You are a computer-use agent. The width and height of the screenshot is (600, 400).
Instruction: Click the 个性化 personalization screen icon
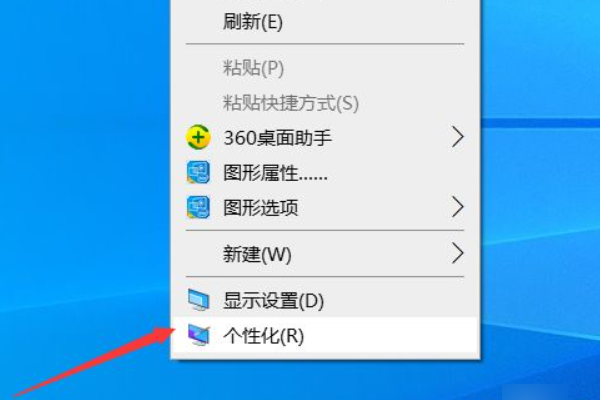click(199, 335)
